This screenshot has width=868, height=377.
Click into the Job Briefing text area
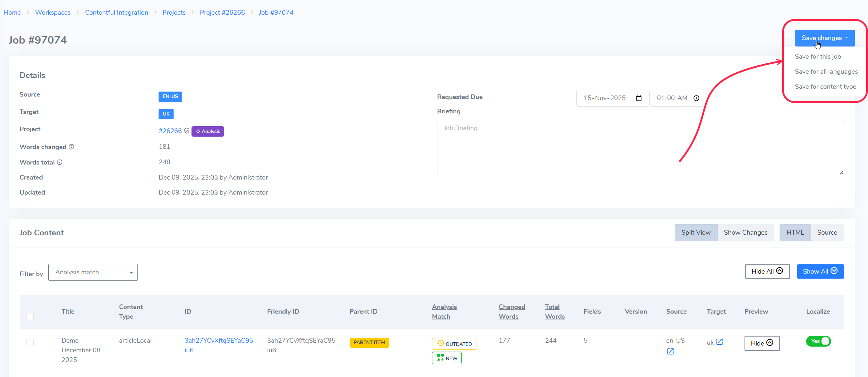(x=640, y=147)
